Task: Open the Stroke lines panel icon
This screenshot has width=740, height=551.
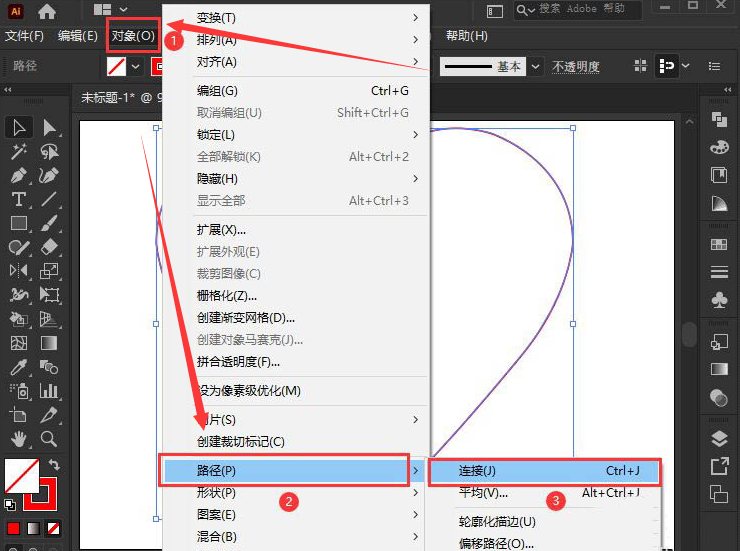Action: pyautogui.click(x=719, y=272)
